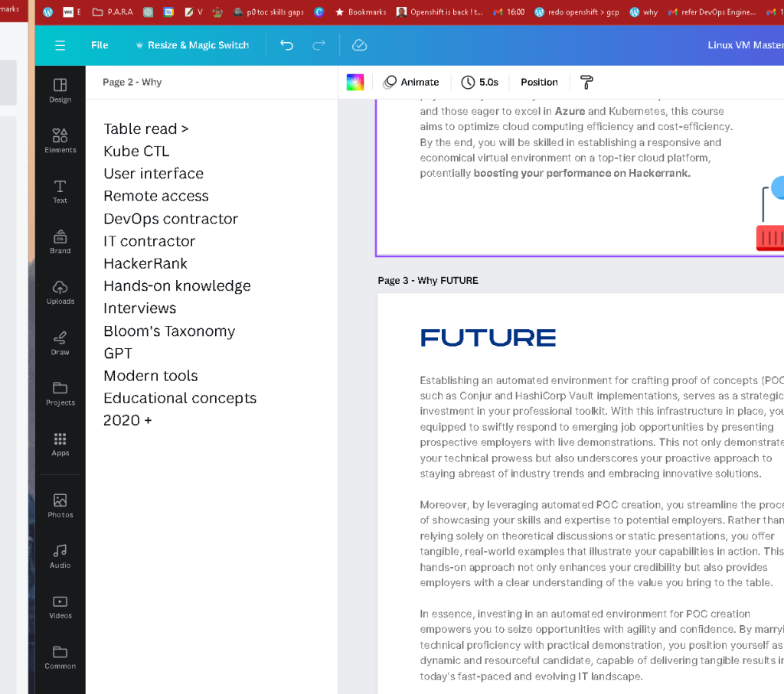Image resolution: width=784 pixels, height=694 pixels.
Task: Open the 'p0 toc skills gaps' bookmark
Action: click(269, 12)
